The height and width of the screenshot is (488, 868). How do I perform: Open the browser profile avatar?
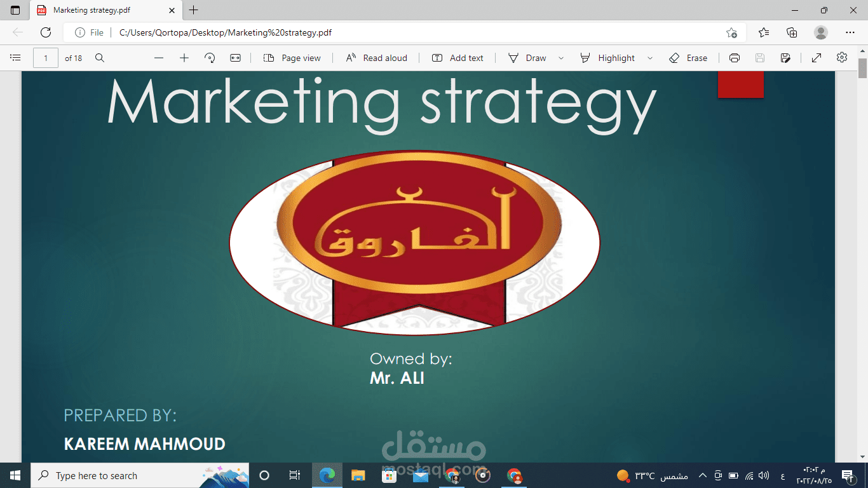click(x=821, y=32)
